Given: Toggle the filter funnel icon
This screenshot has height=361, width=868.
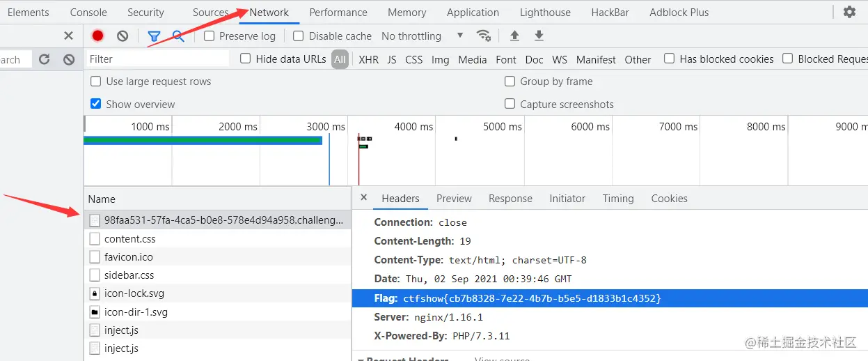Looking at the screenshot, I should (x=154, y=36).
